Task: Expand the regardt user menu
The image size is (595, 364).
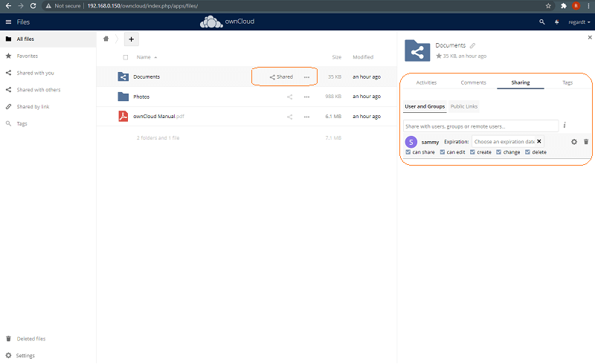Action: 579,22
